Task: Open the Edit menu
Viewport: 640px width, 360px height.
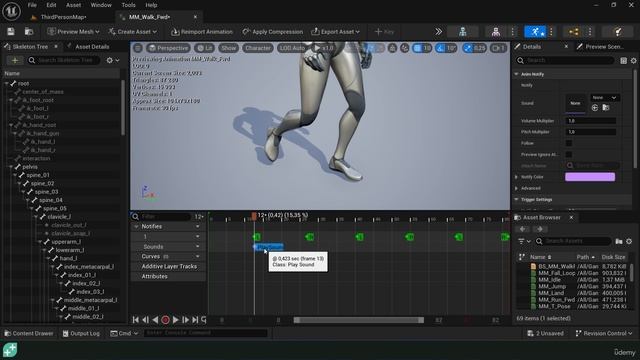Action: click(51, 5)
